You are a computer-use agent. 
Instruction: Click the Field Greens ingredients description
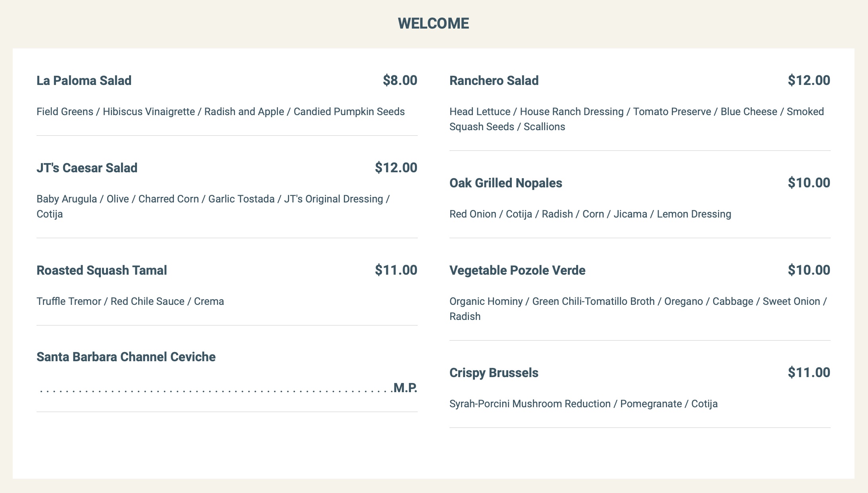click(220, 112)
